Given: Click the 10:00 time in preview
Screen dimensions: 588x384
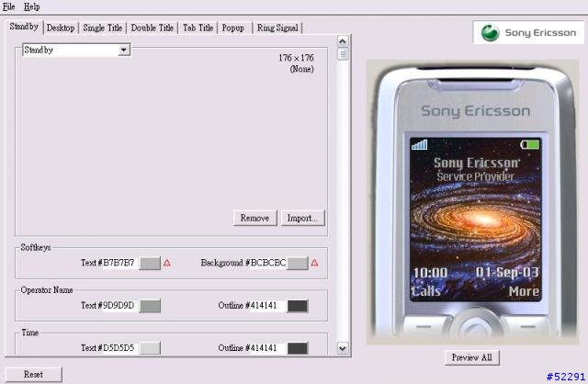Looking at the screenshot, I should [x=430, y=273].
